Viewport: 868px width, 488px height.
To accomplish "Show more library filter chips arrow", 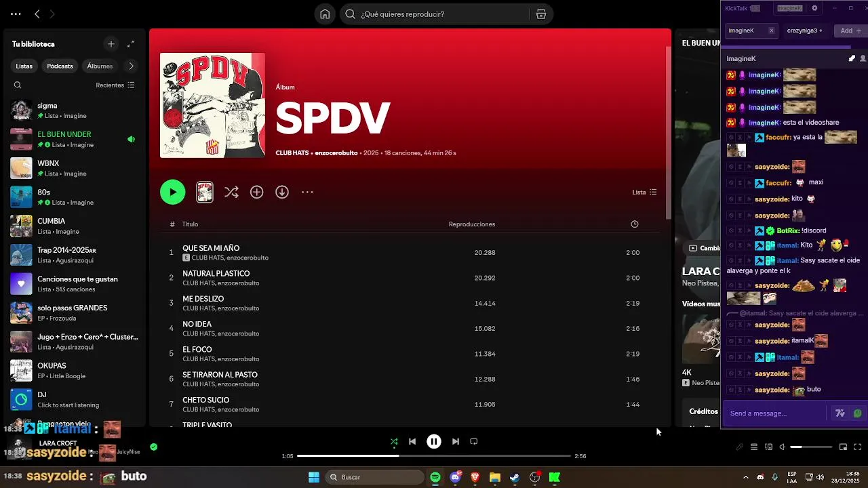I will point(131,66).
